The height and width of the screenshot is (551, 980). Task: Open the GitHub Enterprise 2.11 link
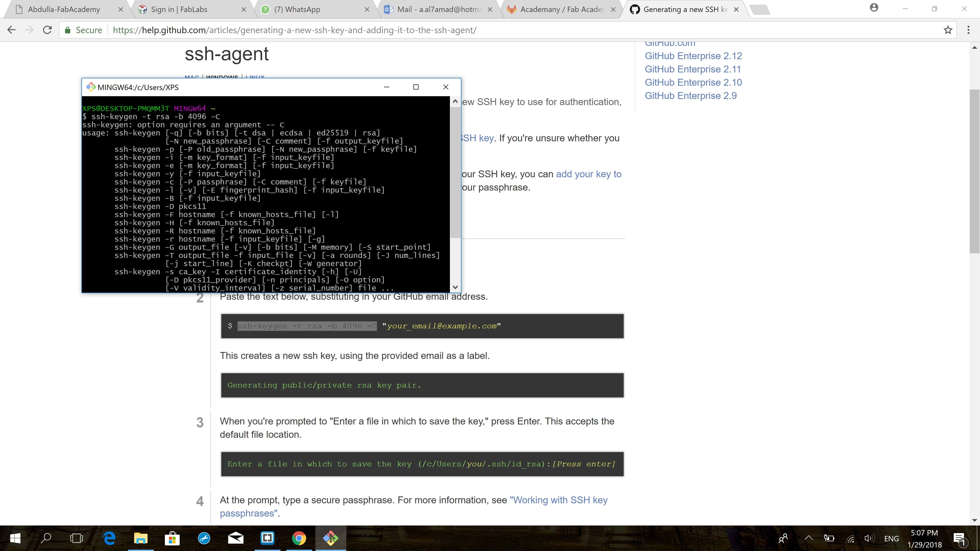[x=693, y=69]
